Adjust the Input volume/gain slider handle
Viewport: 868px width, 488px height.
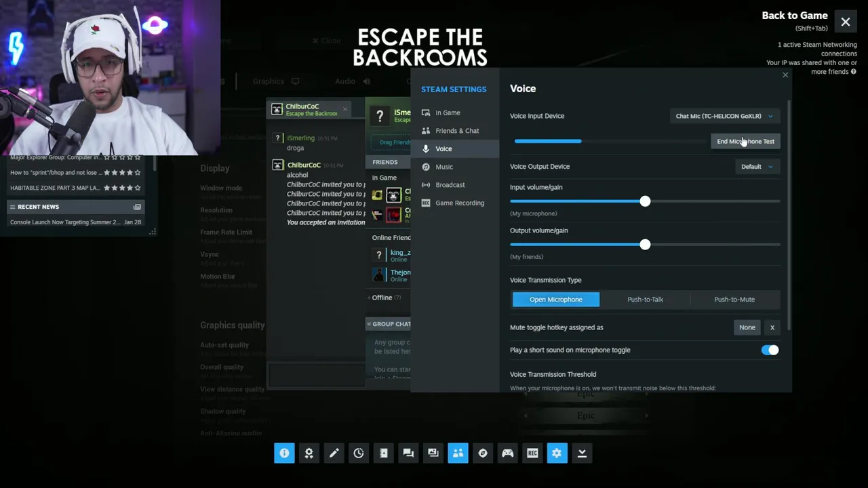(645, 201)
